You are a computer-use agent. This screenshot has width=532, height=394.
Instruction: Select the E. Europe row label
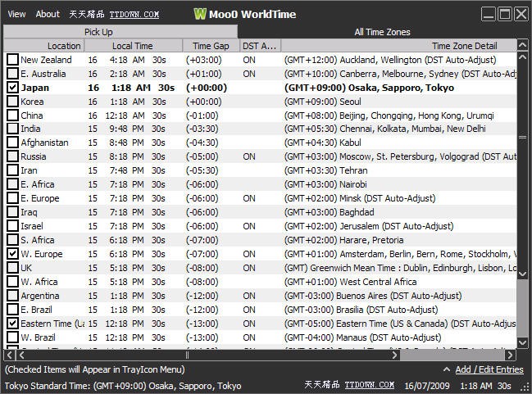(x=39, y=198)
